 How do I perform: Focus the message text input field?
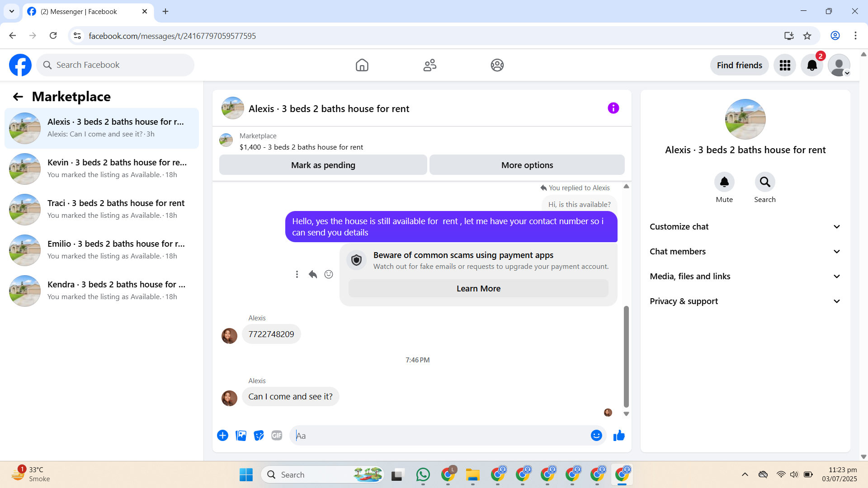point(441,436)
